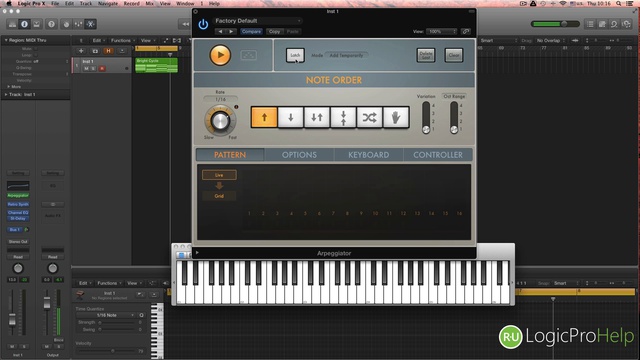Select the As Played hand icon
The width and height of the screenshot is (640, 360).
pyautogui.click(x=396, y=118)
